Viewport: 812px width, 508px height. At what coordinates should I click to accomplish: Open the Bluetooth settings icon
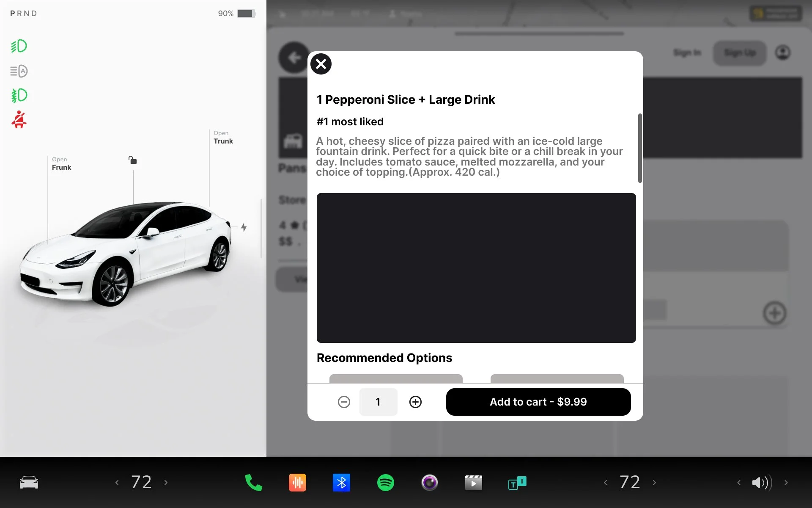click(341, 483)
